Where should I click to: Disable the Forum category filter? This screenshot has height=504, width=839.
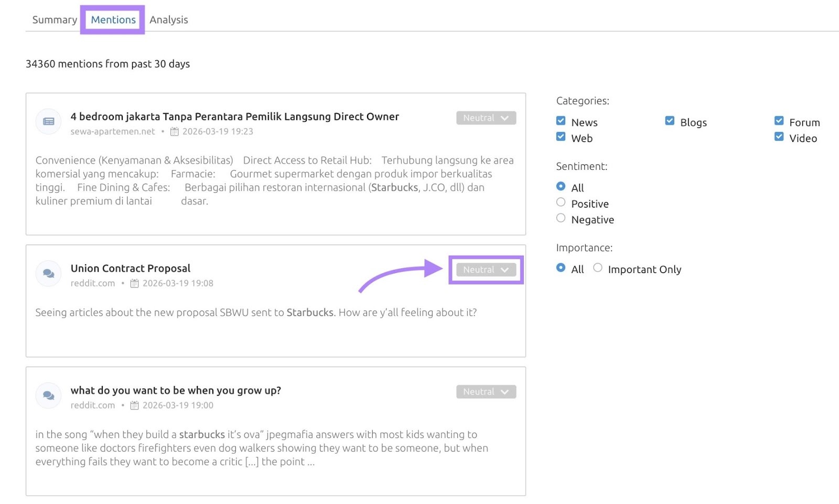pyautogui.click(x=779, y=121)
